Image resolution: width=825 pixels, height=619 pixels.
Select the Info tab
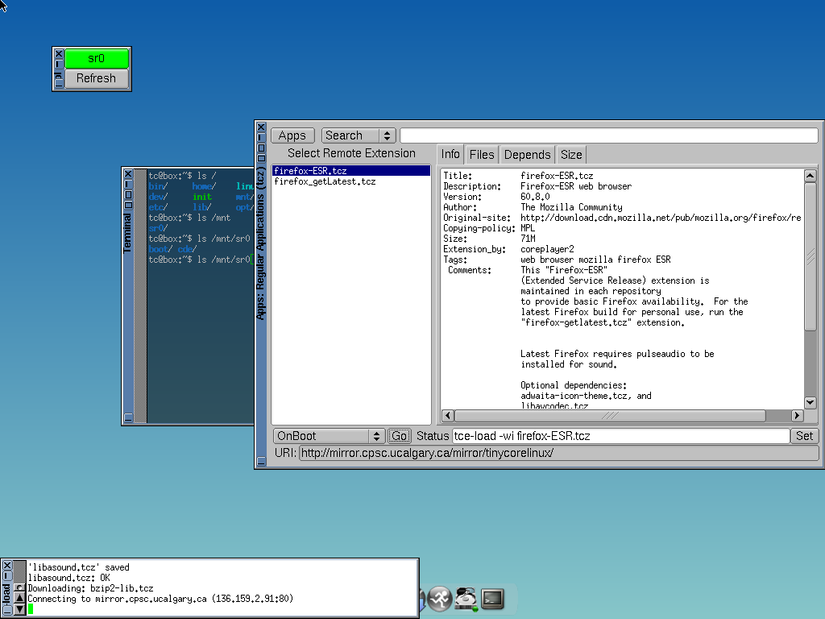pos(450,154)
